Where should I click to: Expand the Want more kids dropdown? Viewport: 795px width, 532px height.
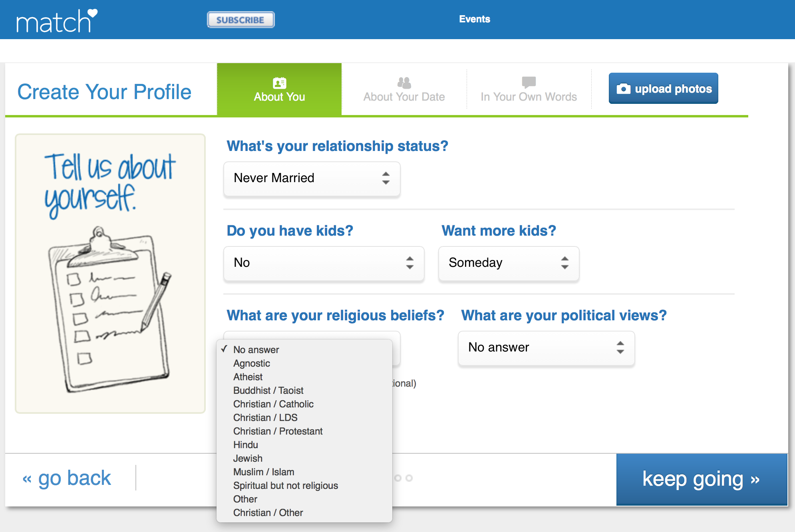pyautogui.click(x=509, y=264)
